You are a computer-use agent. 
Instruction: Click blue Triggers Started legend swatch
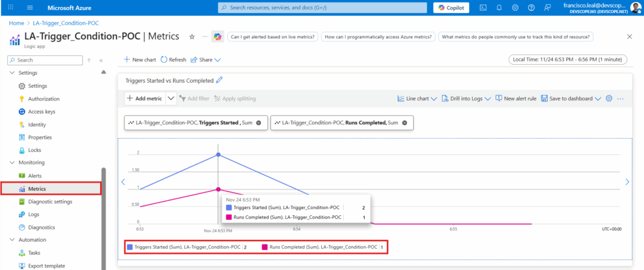(x=130, y=247)
